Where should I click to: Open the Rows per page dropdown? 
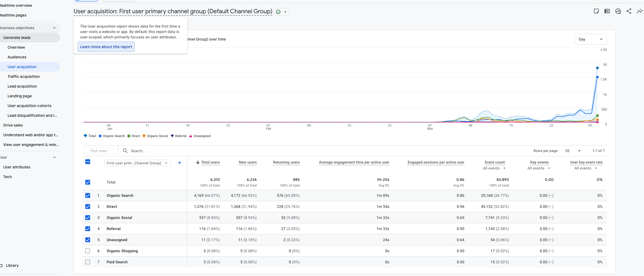pyautogui.click(x=573, y=151)
